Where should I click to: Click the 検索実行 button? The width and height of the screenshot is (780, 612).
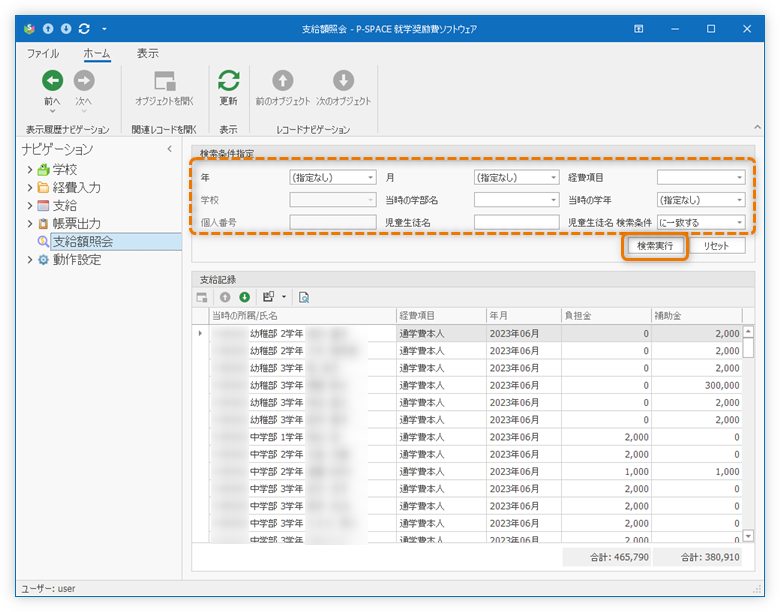(x=655, y=246)
